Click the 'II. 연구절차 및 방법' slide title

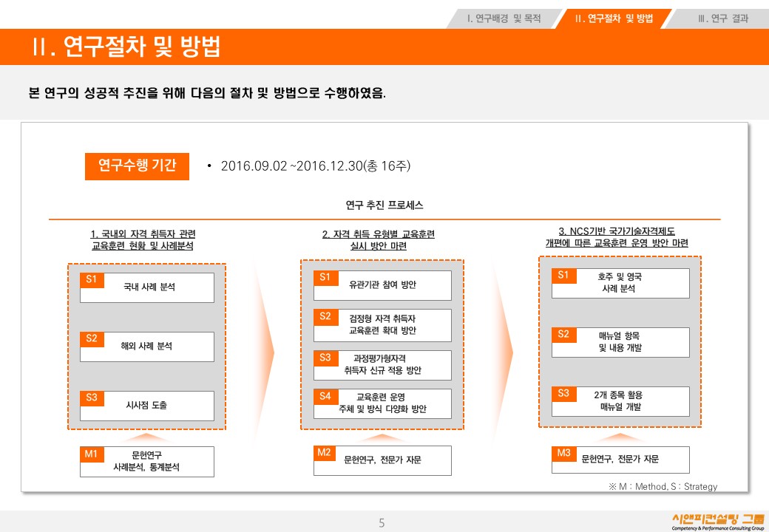126,47
